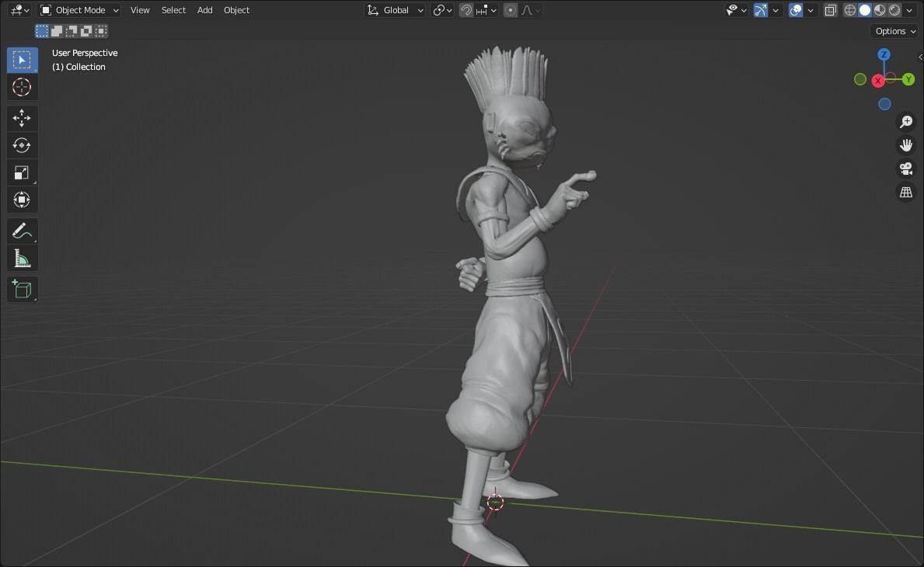Open object visibility and selectability dropdown

point(737,10)
